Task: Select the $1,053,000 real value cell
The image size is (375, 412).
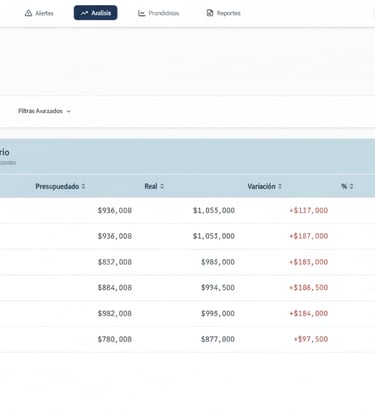Action: point(214,236)
